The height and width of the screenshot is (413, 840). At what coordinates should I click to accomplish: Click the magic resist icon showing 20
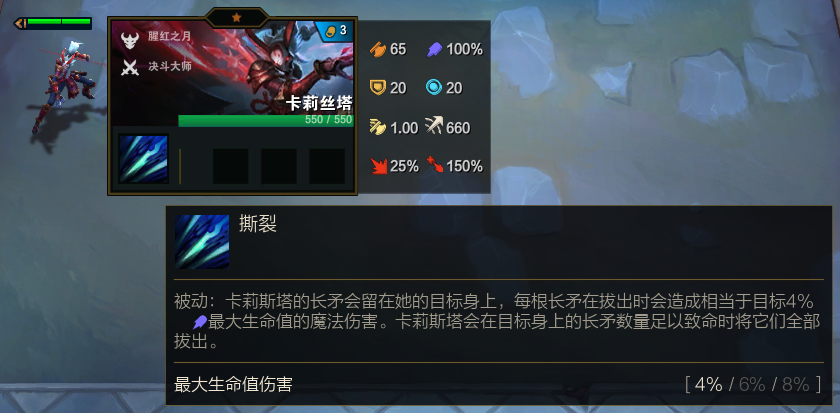pyautogui.click(x=434, y=87)
